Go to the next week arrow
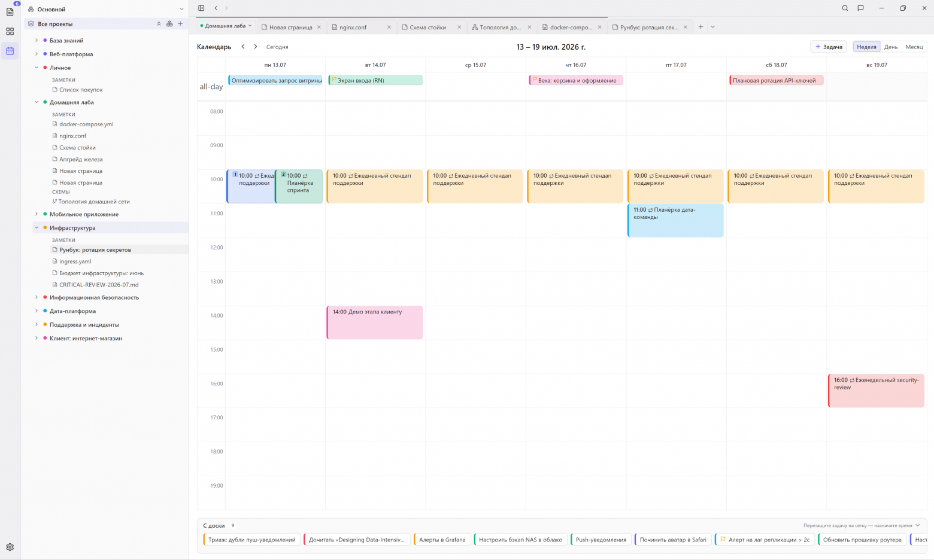934x560 pixels. pyautogui.click(x=256, y=47)
